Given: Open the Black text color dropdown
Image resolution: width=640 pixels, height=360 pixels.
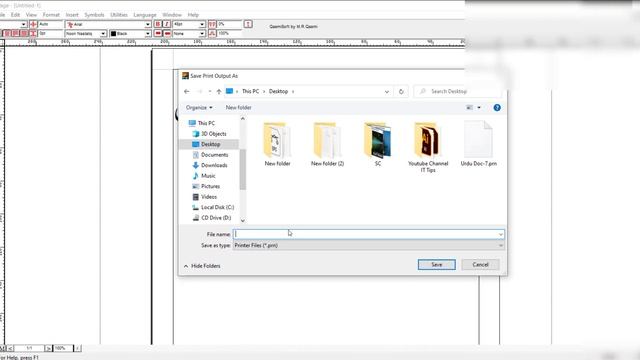Looking at the screenshot, I should (x=148, y=33).
